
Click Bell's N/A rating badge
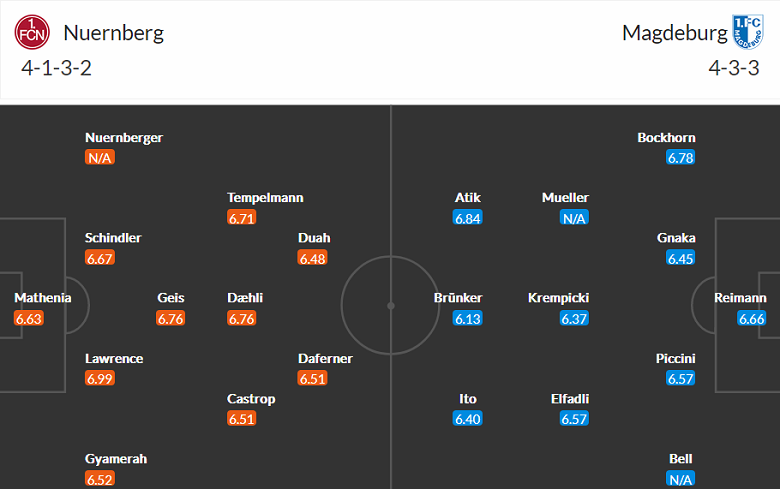click(x=680, y=479)
